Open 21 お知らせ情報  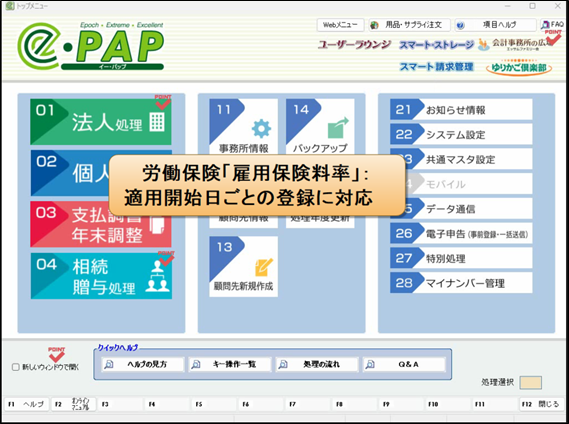(x=461, y=109)
